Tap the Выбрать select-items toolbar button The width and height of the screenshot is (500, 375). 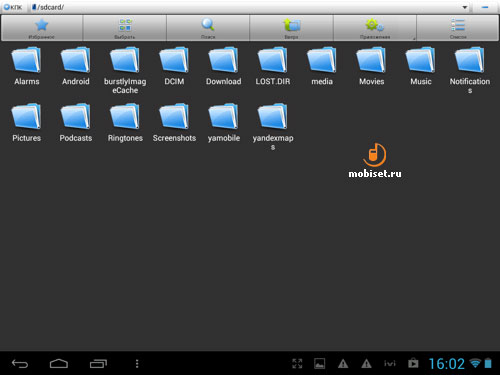point(125,28)
